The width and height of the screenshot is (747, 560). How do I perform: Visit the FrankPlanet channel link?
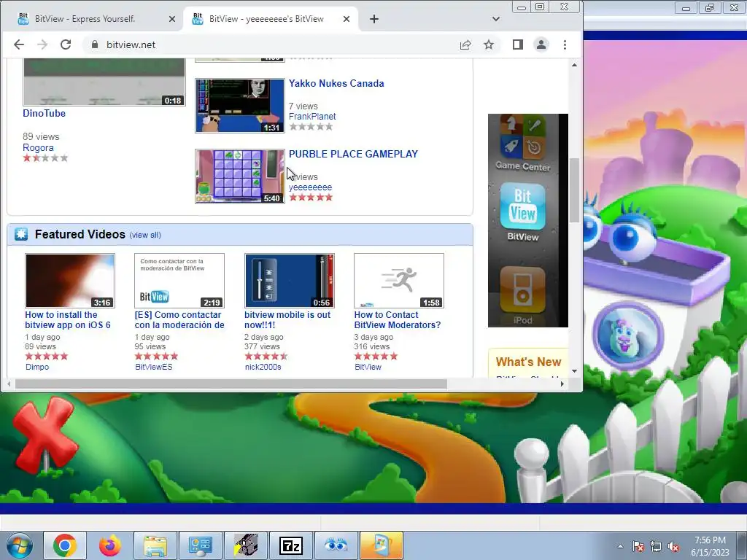312,116
